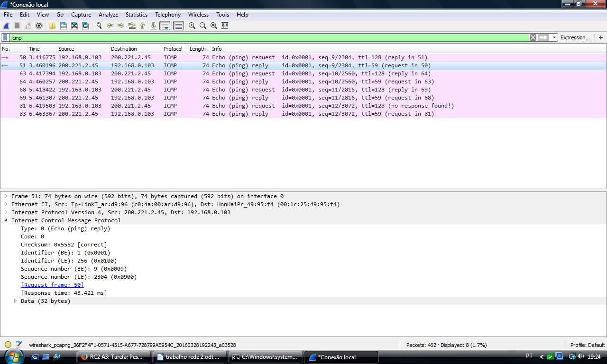This screenshot has height=364, width=607.
Task: Reset text to its normal size
Action: point(214,26)
